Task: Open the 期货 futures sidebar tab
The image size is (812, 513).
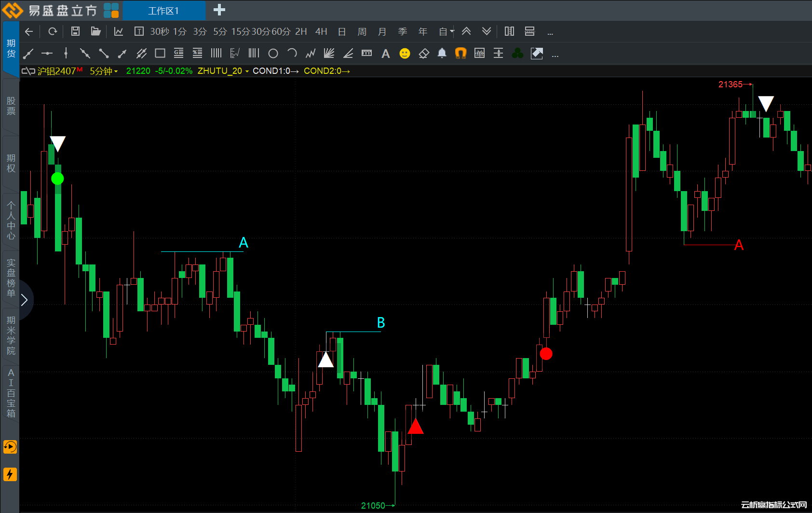Action: coord(11,49)
